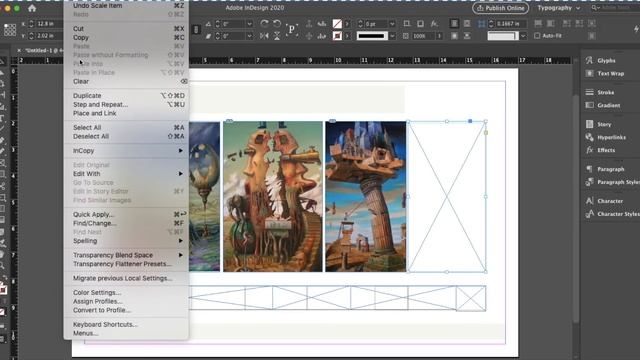Click the Y position field 2.02 in
The image size is (640, 360).
point(48,36)
